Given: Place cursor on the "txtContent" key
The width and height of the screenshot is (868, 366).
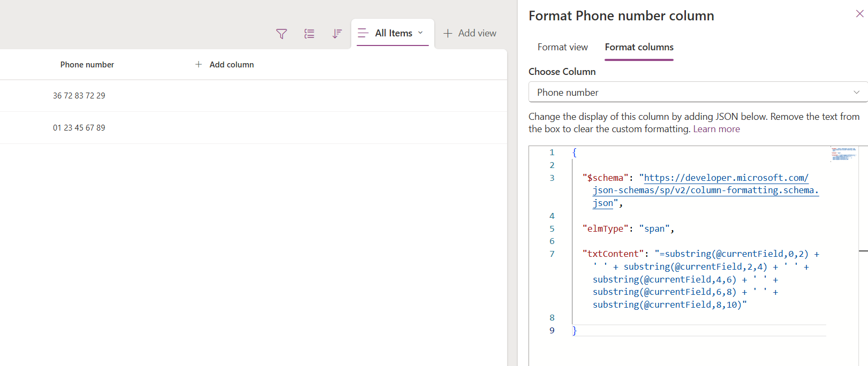Looking at the screenshot, I should [614, 254].
